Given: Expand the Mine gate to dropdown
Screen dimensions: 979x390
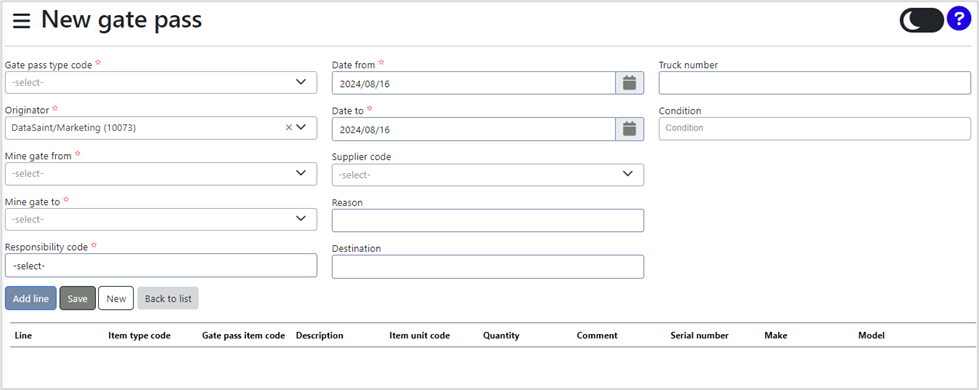Looking at the screenshot, I should (161, 219).
